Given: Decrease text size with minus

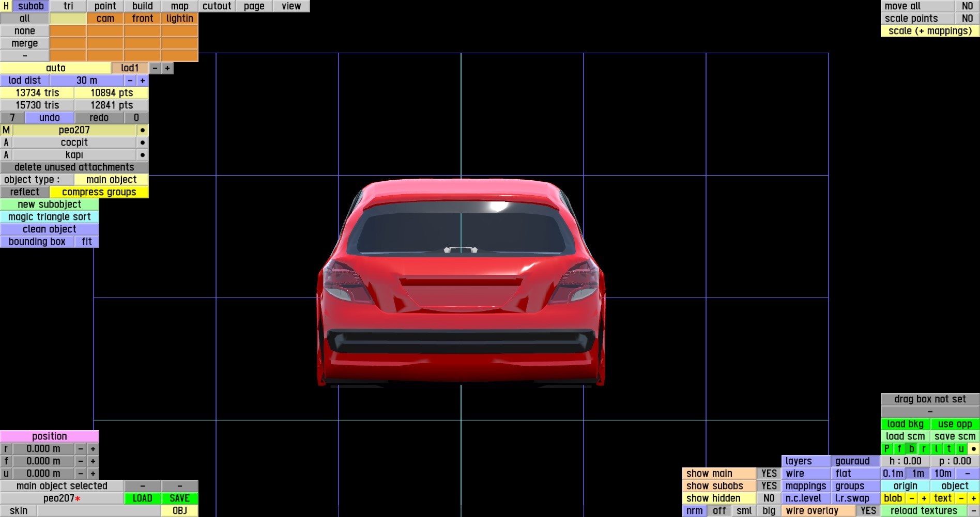Looking at the screenshot, I should pyautogui.click(x=961, y=498).
